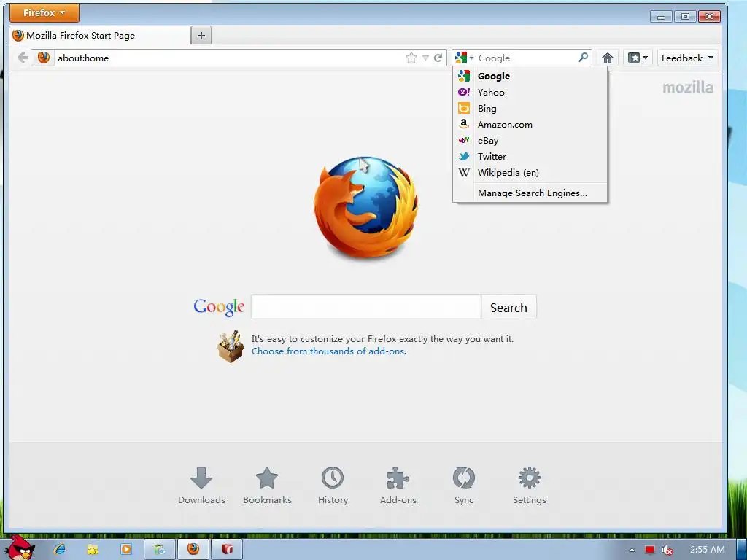Click the magnifying glass search icon

pyautogui.click(x=583, y=58)
